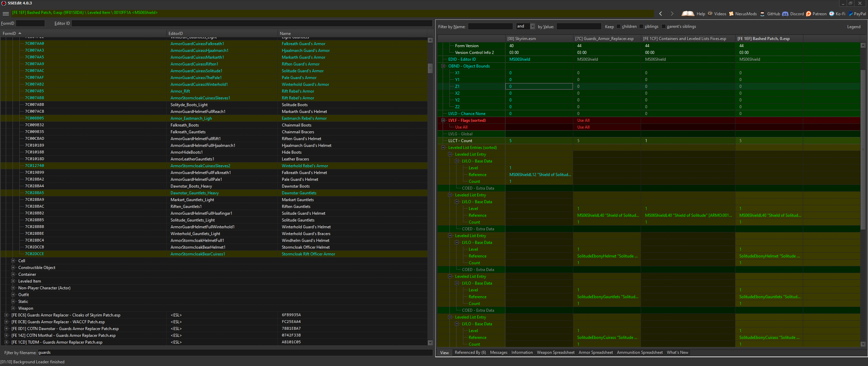Screen dimensions: 868x366
Task: Focus the Editor ID search field
Action: 252,23
